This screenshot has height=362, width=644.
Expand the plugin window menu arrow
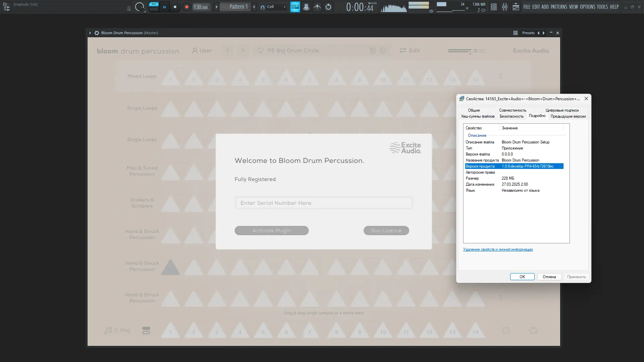point(90,33)
